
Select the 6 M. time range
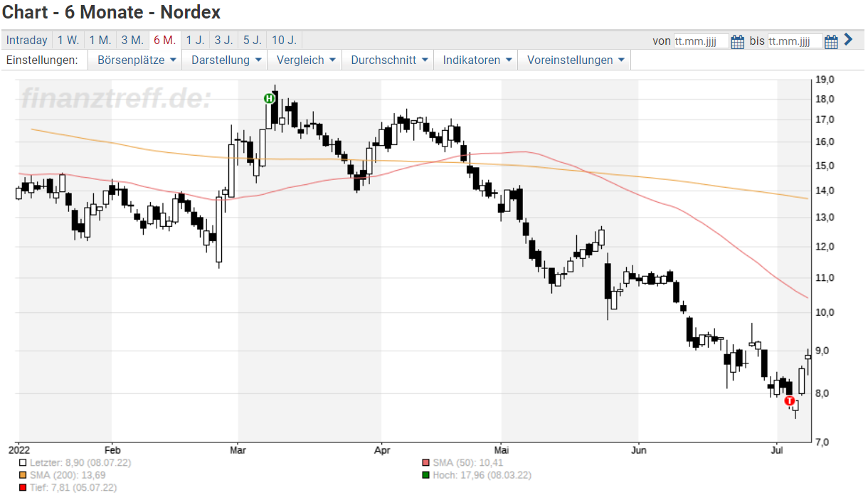(164, 41)
